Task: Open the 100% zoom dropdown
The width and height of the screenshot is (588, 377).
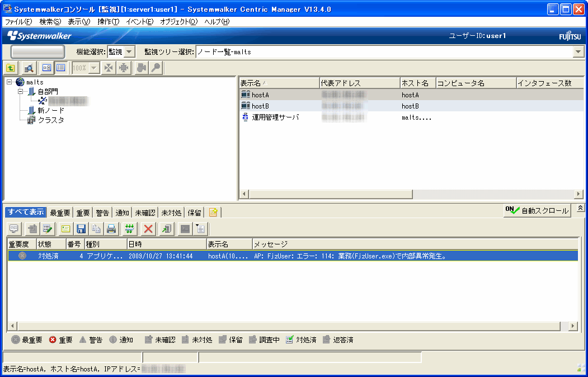Action: tap(94, 68)
